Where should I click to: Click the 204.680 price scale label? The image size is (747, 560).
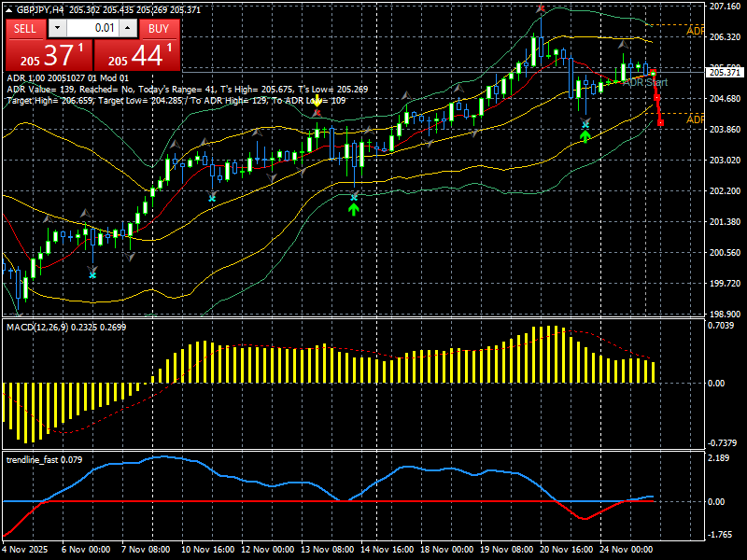click(x=726, y=99)
